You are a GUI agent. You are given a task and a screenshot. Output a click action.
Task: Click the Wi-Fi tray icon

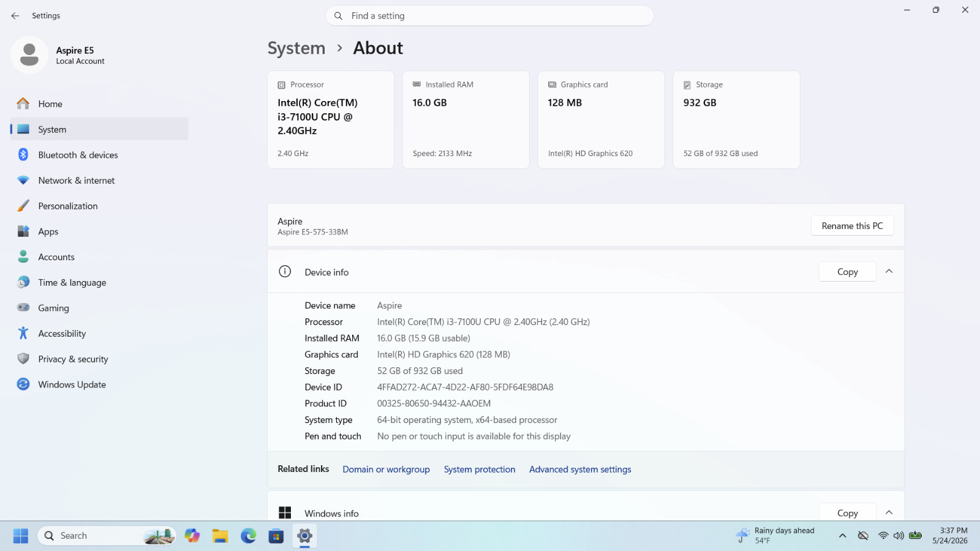pos(883,536)
